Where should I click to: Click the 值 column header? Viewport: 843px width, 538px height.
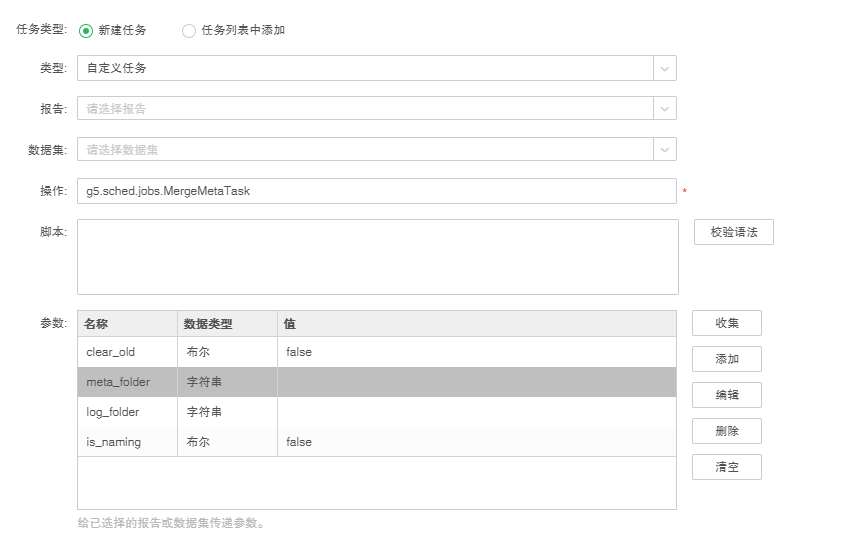coord(476,324)
